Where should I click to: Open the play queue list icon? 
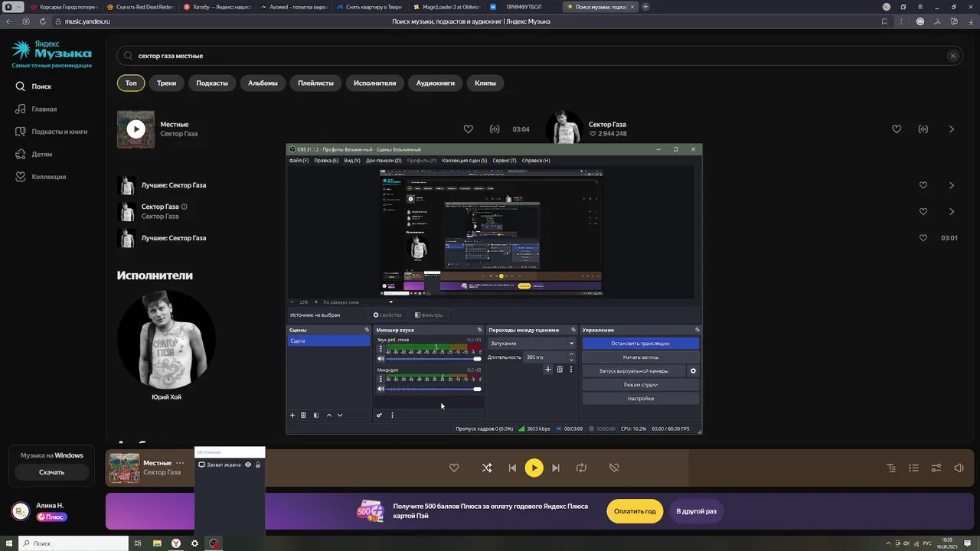point(913,468)
